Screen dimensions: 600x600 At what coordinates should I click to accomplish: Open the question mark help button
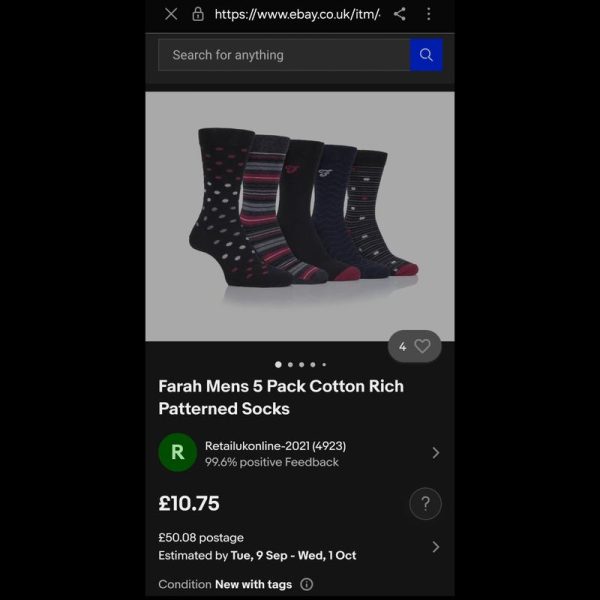click(x=425, y=503)
